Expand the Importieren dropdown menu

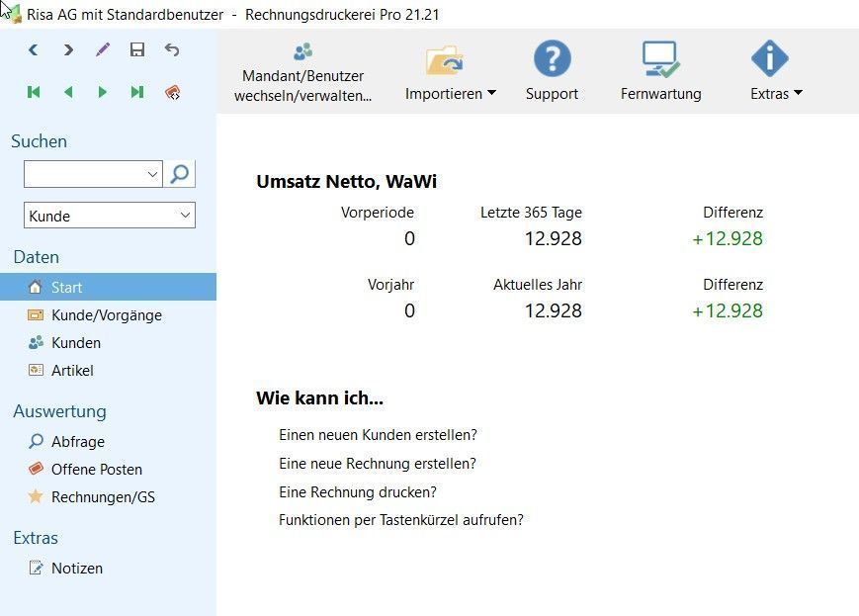click(x=451, y=94)
